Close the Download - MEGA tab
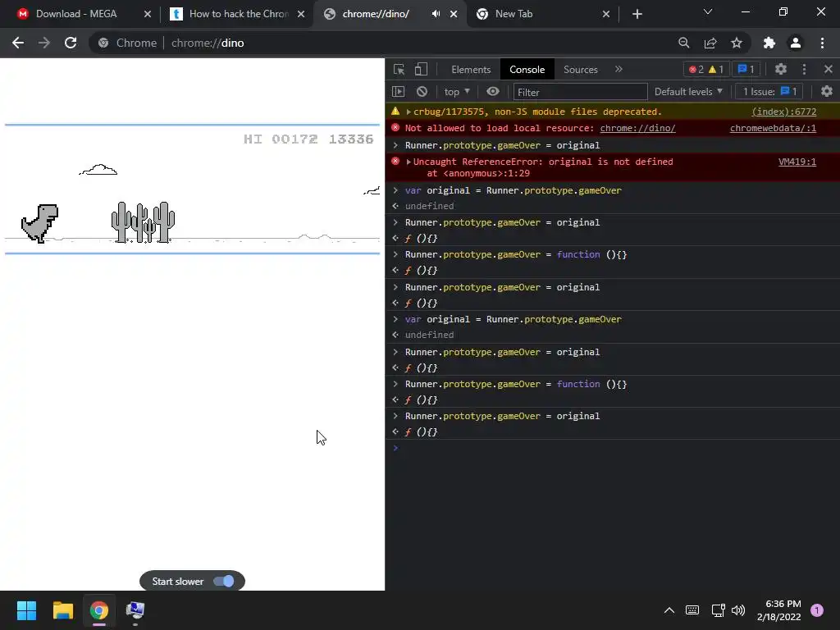Screen dimensions: 840x630 [x=148, y=14]
